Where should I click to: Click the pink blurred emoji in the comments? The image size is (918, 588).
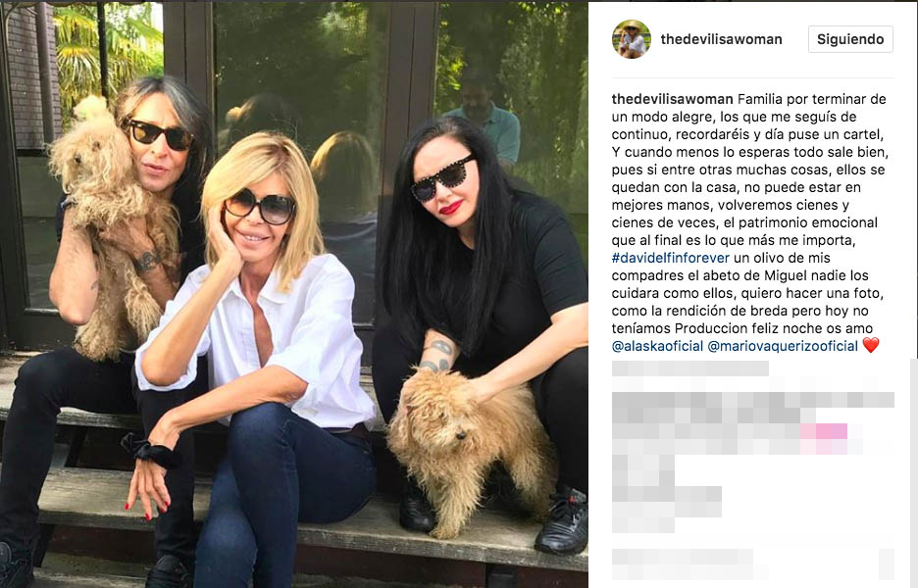[x=824, y=431]
